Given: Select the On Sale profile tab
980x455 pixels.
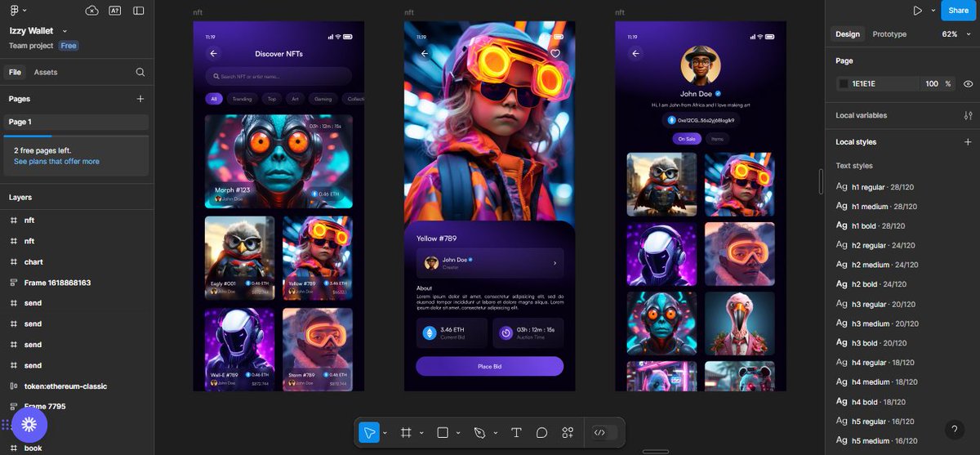Looking at the screenshot, I should (x=688, y=139).
